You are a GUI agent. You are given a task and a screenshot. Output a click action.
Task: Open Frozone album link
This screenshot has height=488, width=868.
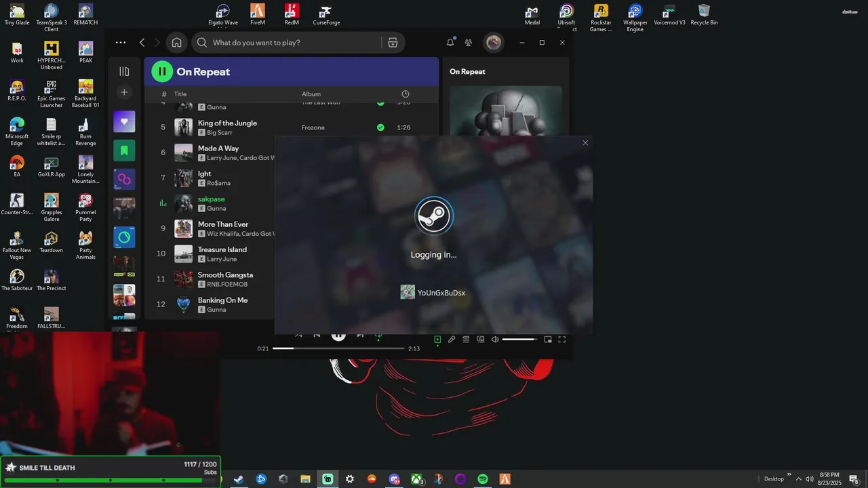313,127
